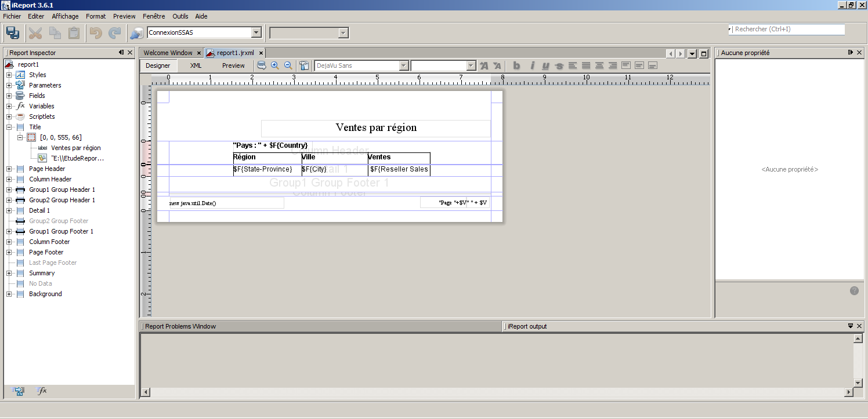Select the Page Header band item
This screenshot has height=419, width=868.
(x=47, y=169)
